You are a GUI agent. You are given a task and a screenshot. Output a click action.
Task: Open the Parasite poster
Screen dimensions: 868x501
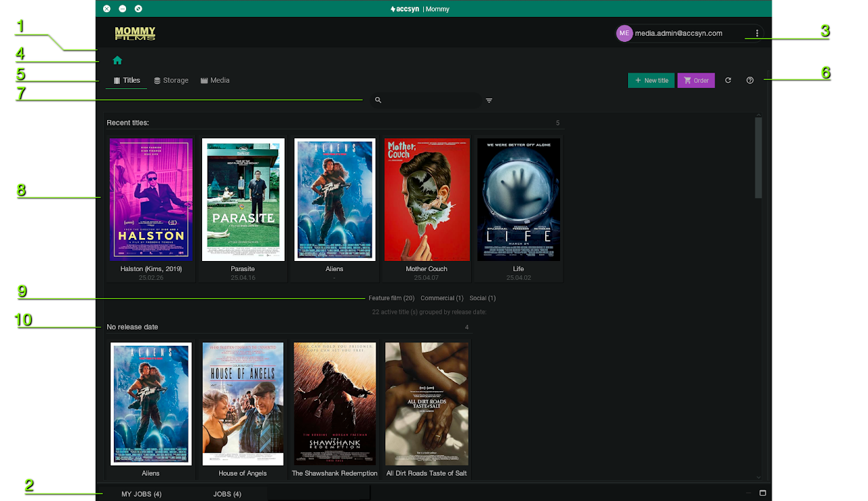coord(243,200)
